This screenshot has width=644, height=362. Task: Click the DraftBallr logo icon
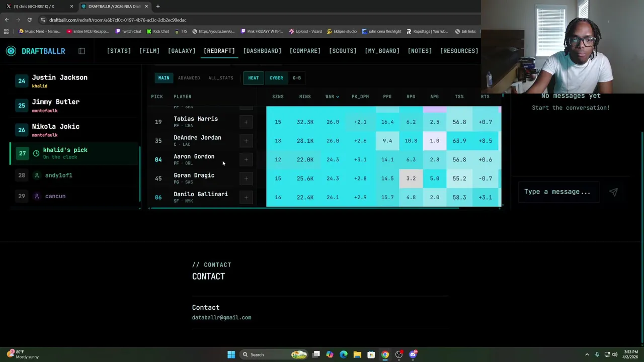[x=11, y=51]
